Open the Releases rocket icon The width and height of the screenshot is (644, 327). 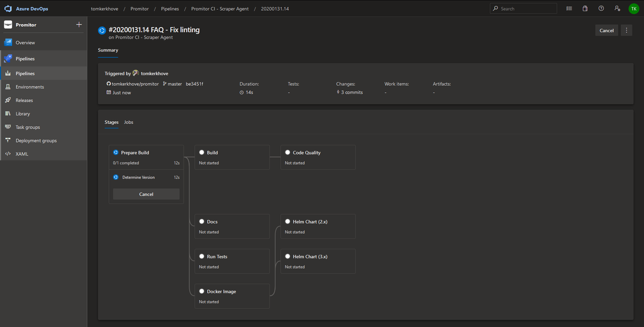tap(8, 100)
